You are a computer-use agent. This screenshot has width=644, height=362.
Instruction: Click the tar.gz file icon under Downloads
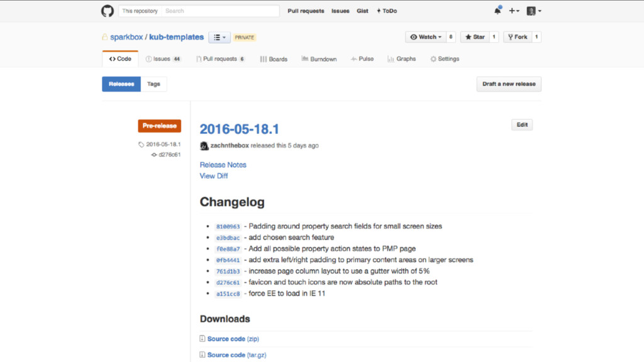click(203, 355)
